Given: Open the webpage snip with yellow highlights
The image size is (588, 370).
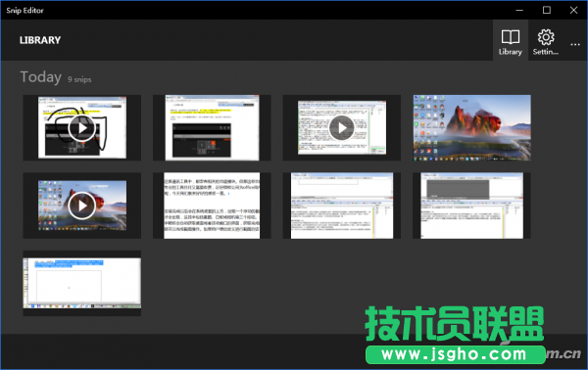Looking at the screenshot, I should pyautogui.click(x=212, y=127).
